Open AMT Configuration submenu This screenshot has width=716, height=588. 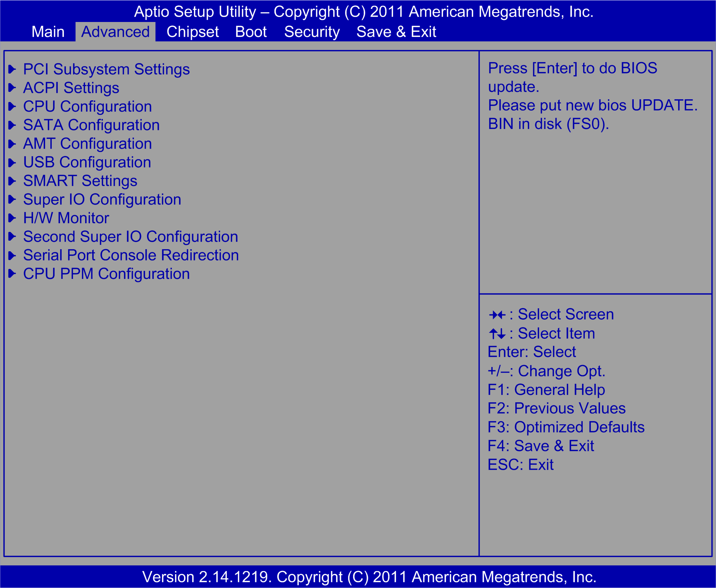pyautogui.click(x=87, y=144)
